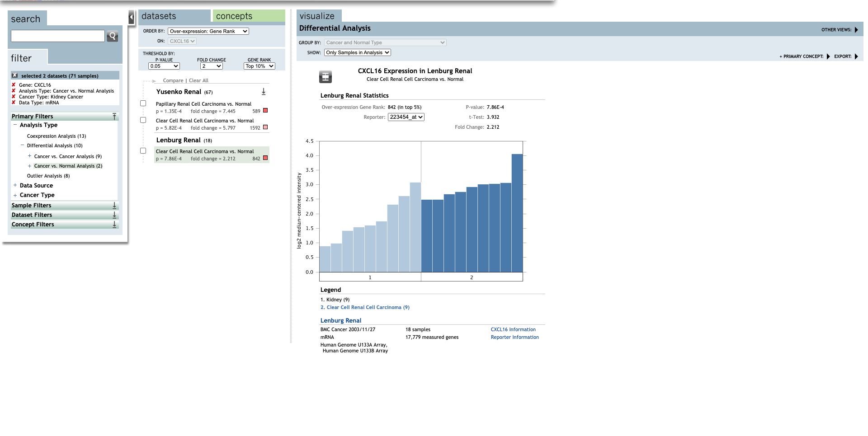868x436 pixels.
Task: Click red square beside rank 1592
Action: click(x=265, y=127)
